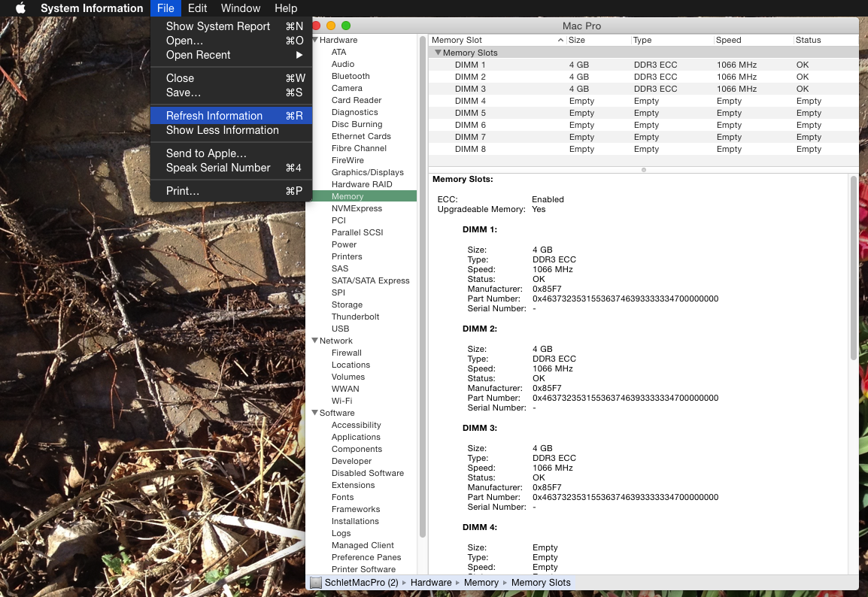Open the Apple menu icon
The width and height of the screenshot is (868, 597).
(x=20, y=8)
